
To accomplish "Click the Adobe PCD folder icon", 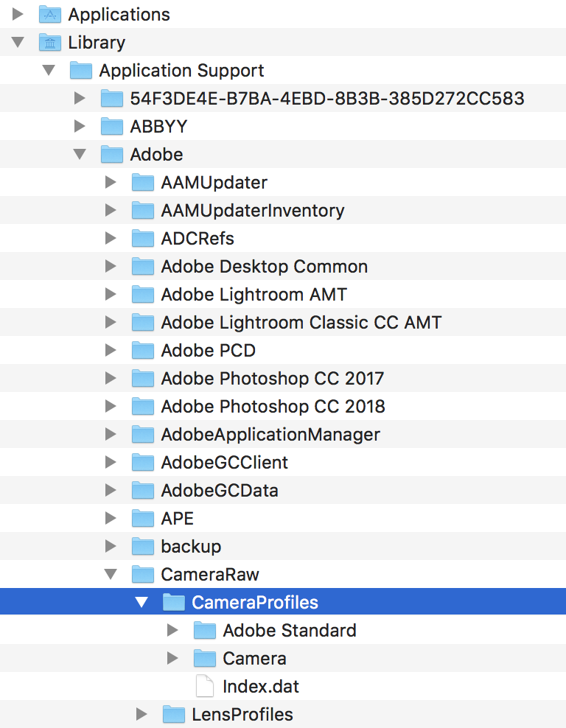I will (x=143, y=351).
